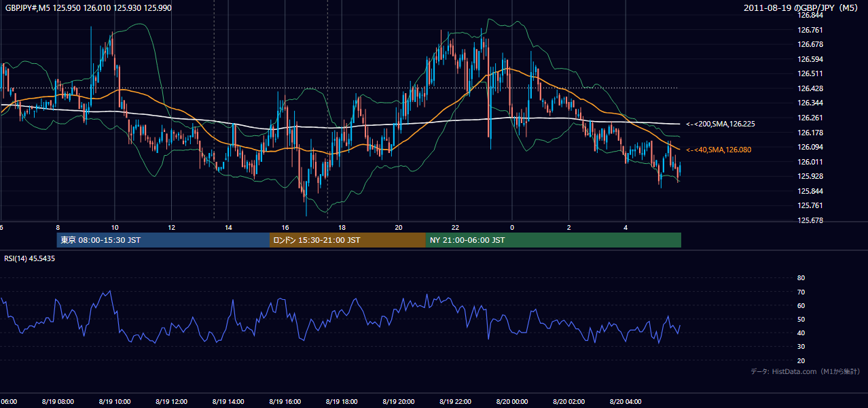Screen dimensions: 868x408
Task: Click price axis value 126.428
Action: point(810,88)
